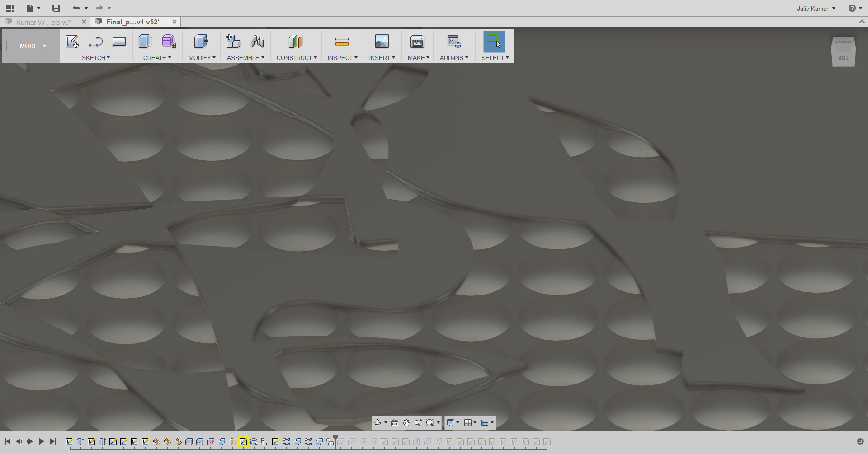Open the Grid and Snaps dropdown

[x=470, y=423]
